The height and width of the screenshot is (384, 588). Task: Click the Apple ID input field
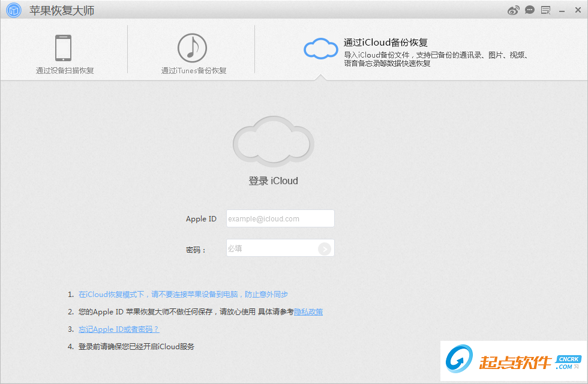[x=280, y=218]
